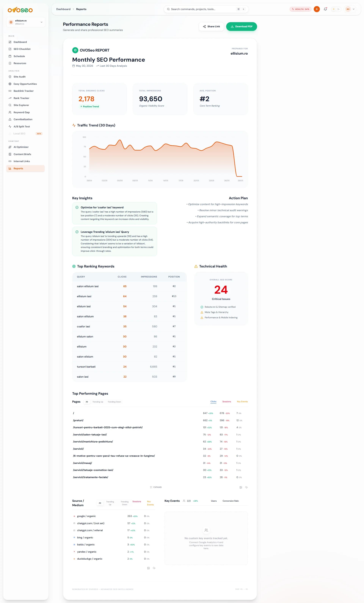Open Rank Tracker

click(25, 98)
